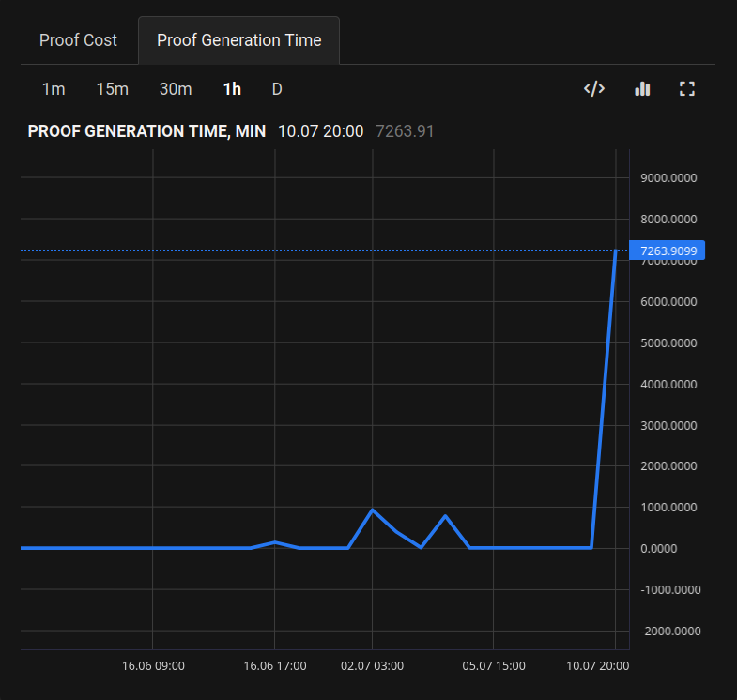
Task: Click the 9000.0000 value axis label
Action: [668, 178]
